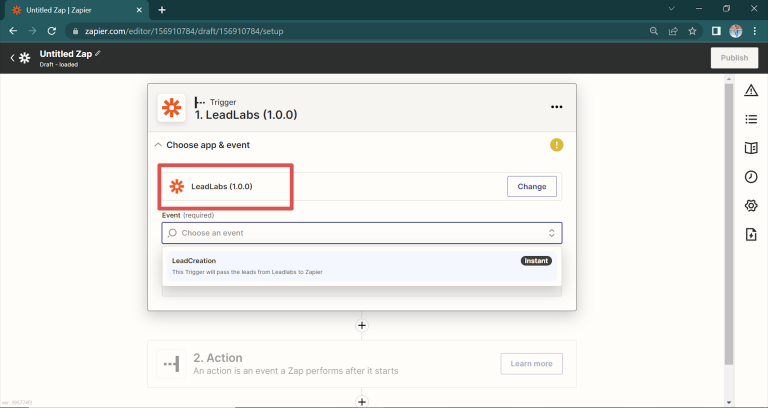
Task: Click the editor vertical scrollbar
Action: (x=729, y=225)
